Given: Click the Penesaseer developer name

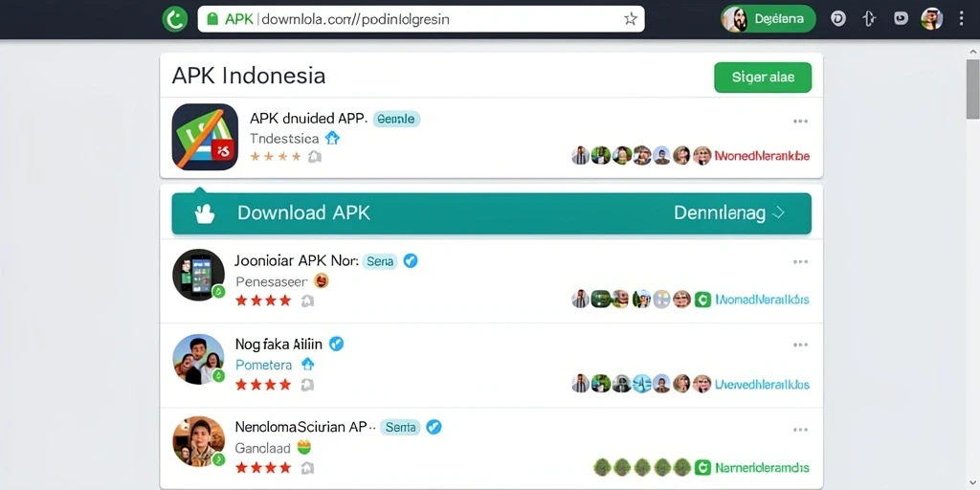Looking at the screenshot, I should pos(272,282).
